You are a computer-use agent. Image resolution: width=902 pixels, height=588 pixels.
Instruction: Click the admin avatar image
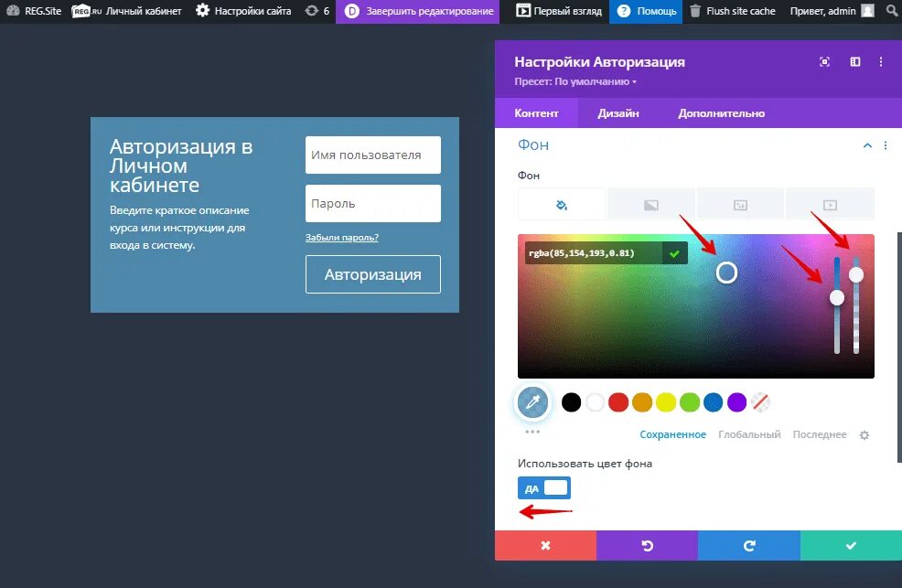point(867,11)
